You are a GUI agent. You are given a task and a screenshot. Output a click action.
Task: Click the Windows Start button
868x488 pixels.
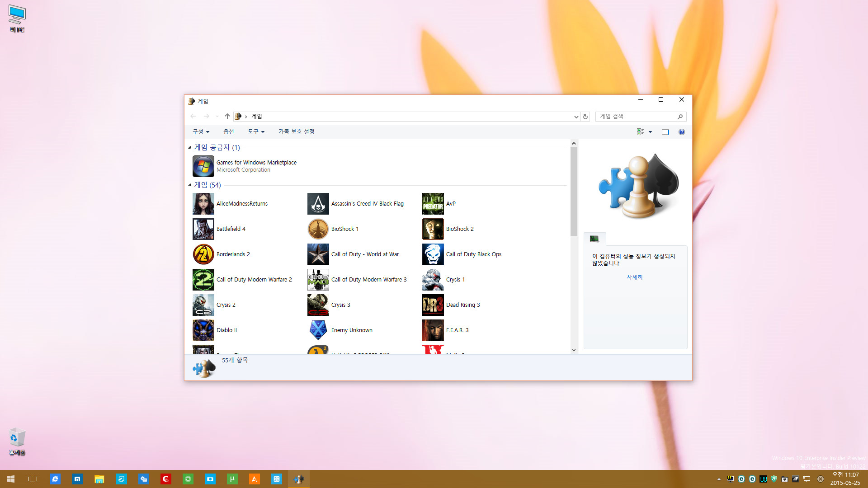11,479
